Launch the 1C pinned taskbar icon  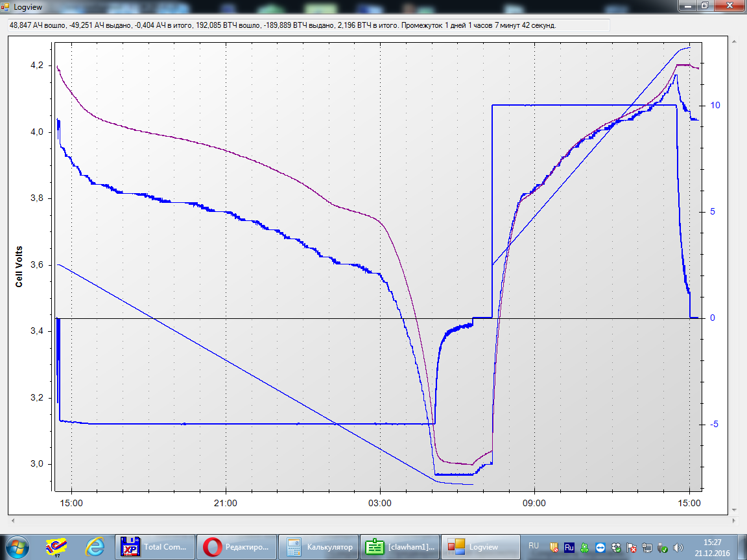[55, 546]
